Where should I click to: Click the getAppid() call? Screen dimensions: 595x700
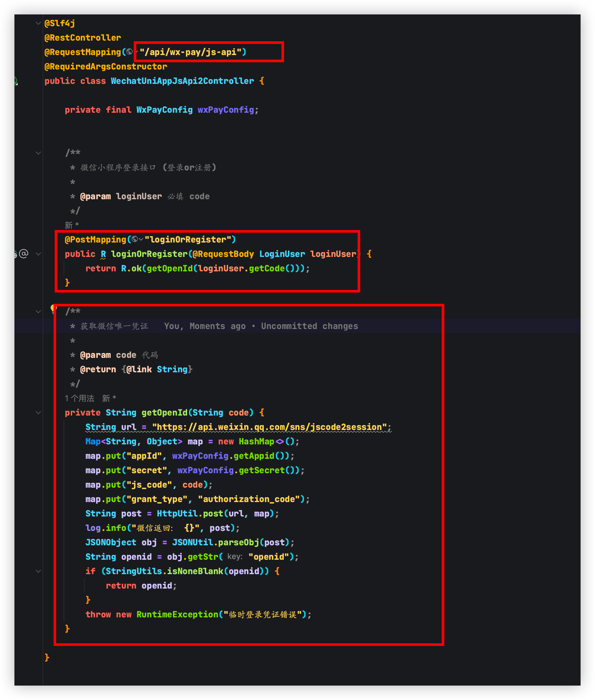[x=261, y=456]
